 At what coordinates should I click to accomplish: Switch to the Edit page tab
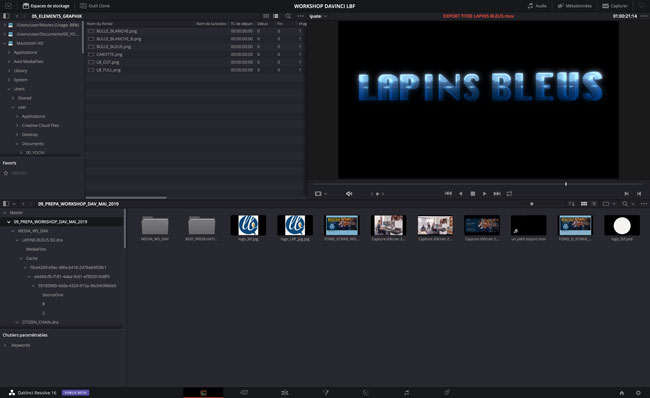point(284,392)
